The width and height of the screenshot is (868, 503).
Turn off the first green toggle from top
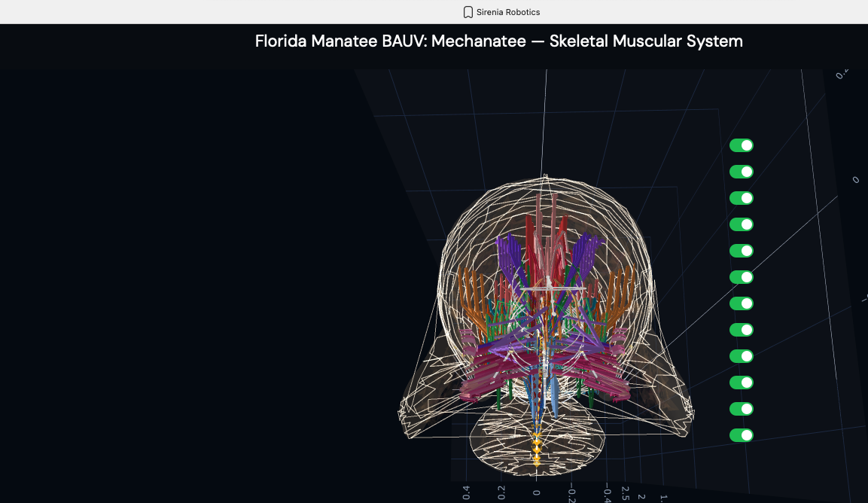(742, 145)
